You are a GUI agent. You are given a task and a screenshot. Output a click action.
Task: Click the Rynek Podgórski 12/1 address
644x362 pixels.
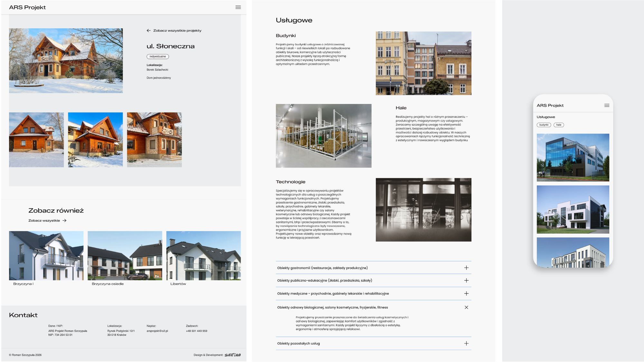point(121,331)
